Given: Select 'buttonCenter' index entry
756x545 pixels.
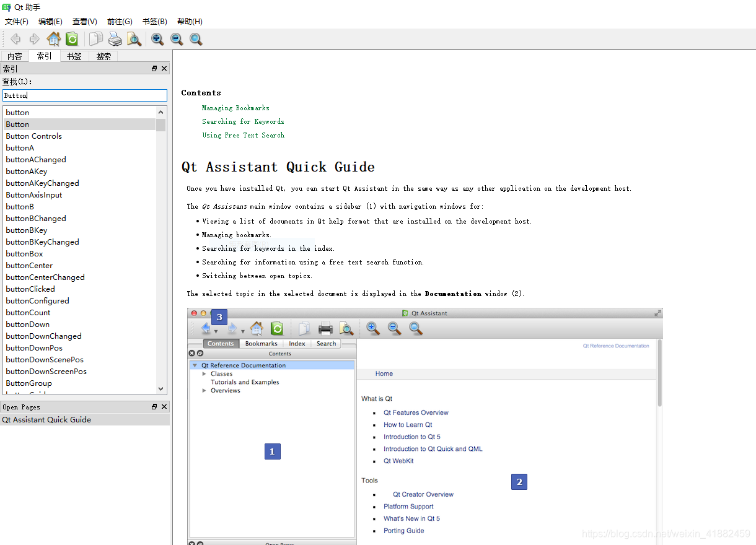Looking at the screenshot, I should click(79, 266).
